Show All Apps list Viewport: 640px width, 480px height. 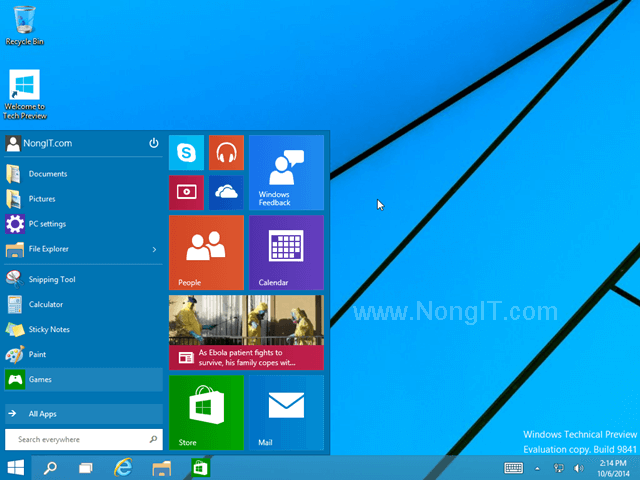click(x=83, y=414)
